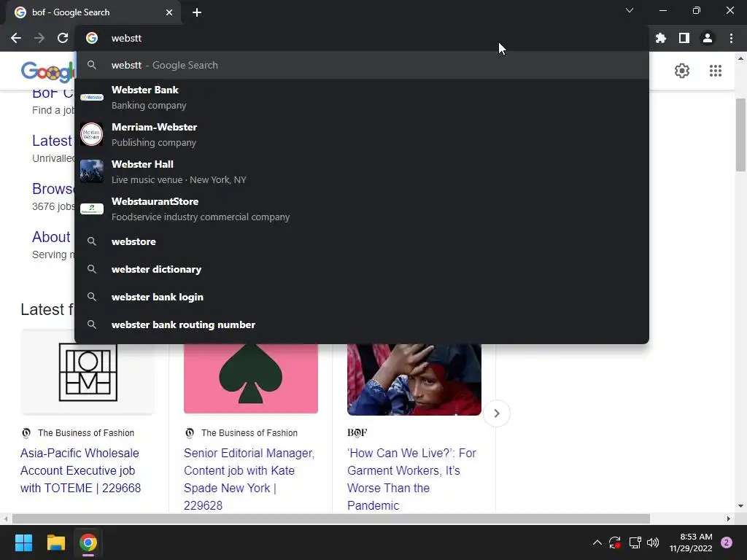The image size is (747, 560).
Task: Go back using the browser back arrow
Action: coord(16,38)
